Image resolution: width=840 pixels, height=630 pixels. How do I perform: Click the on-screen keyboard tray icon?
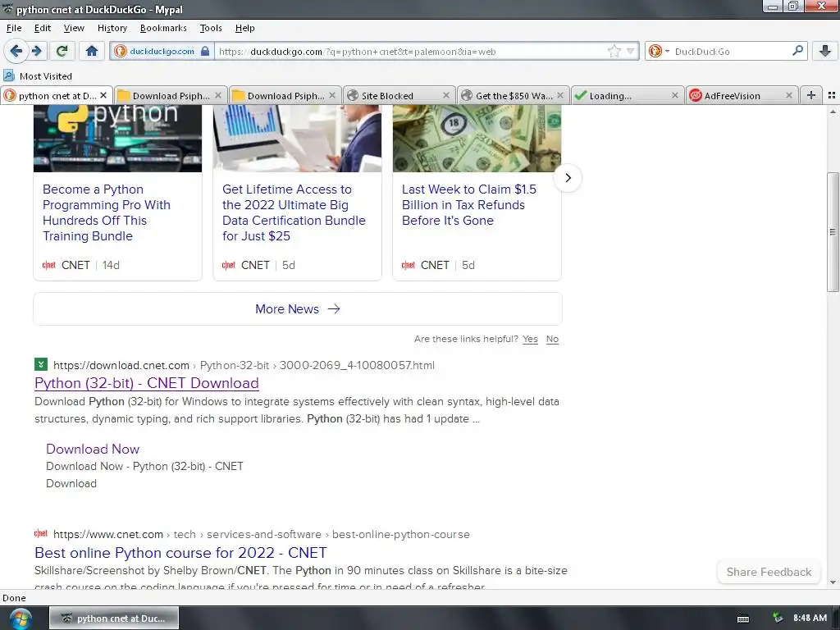click(x=743, y=619)
